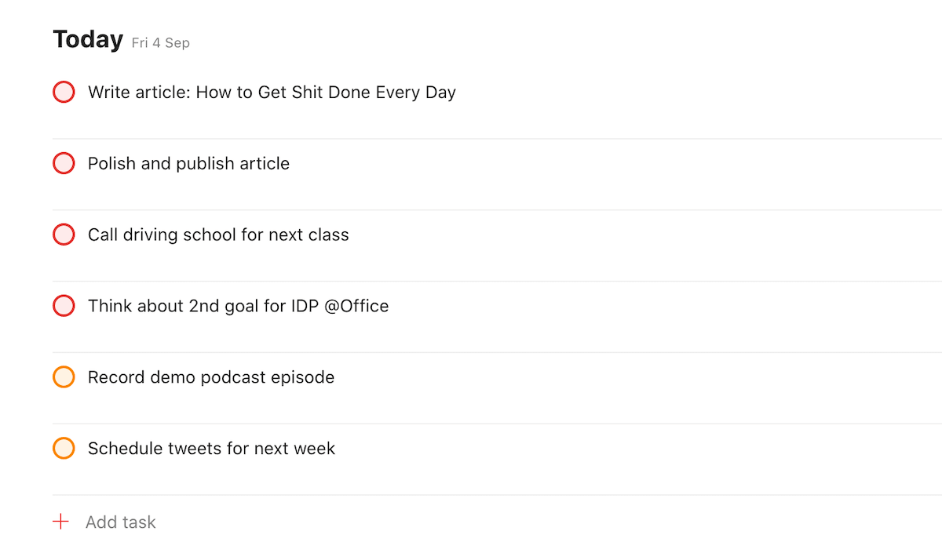Open the "Record demo podcast episode" task
The height and width of the screenshot is (560, 942).
coord(210,377)
